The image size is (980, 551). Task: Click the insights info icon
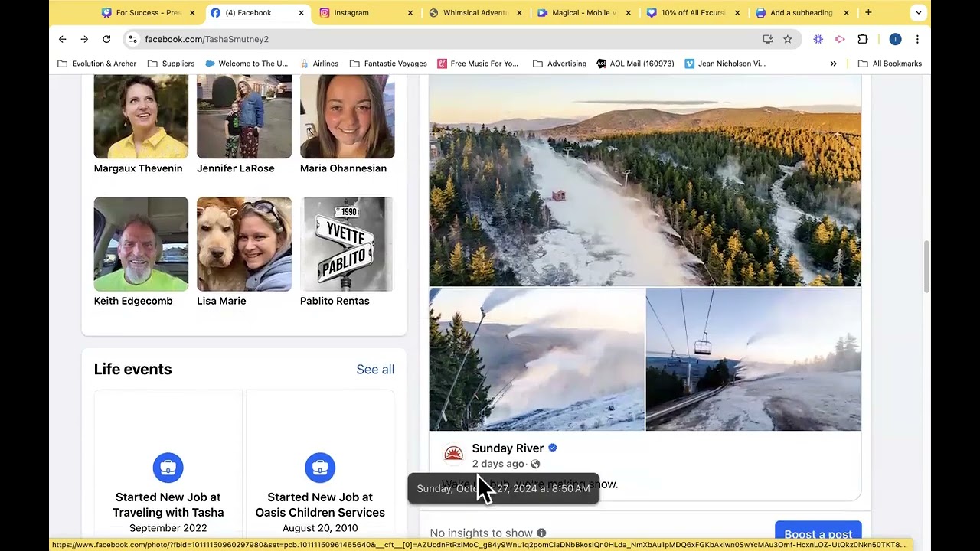click(x=541, y=533)
